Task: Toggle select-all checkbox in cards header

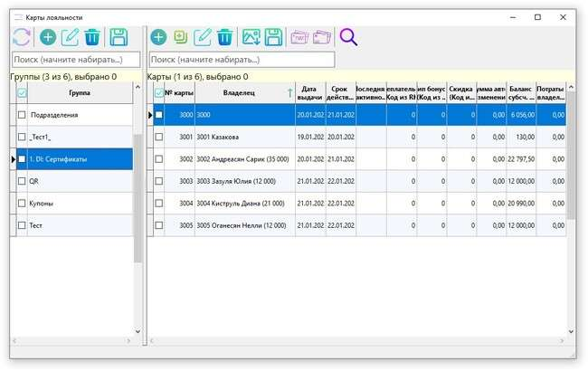Action: tap(159, 92)
